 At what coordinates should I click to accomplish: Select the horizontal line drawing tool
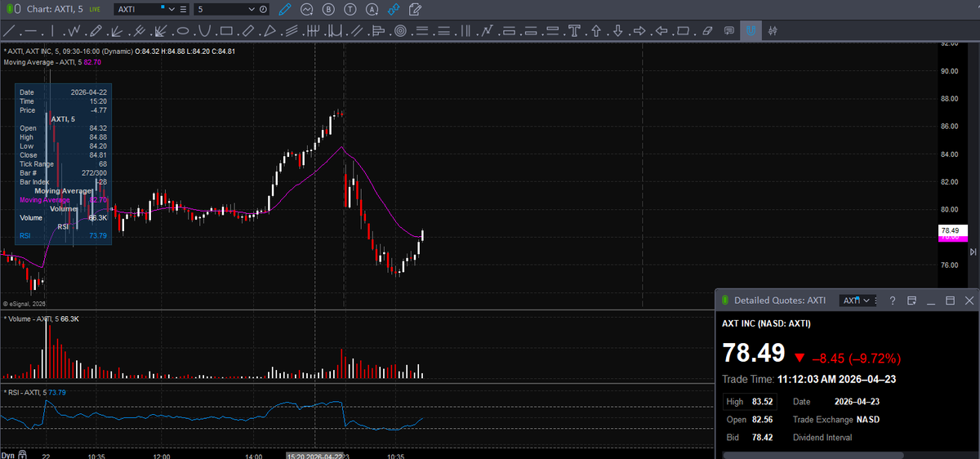pos(31,31)
